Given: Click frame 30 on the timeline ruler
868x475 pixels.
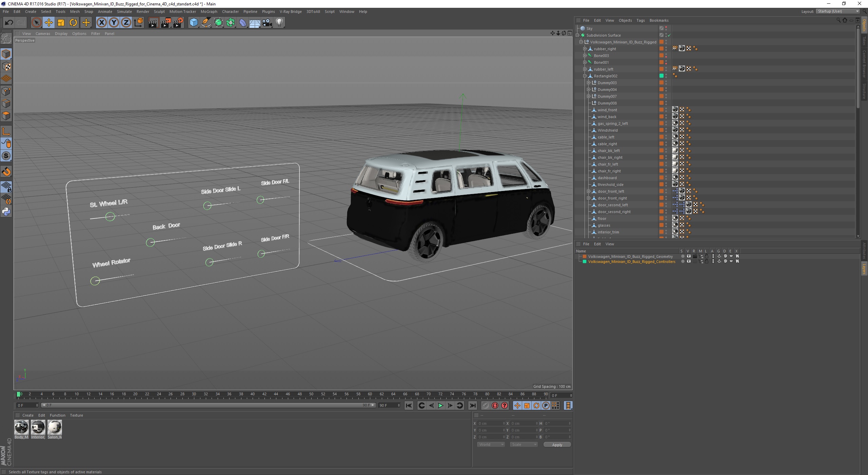Looking at the screenshot, I should (194, 395).
